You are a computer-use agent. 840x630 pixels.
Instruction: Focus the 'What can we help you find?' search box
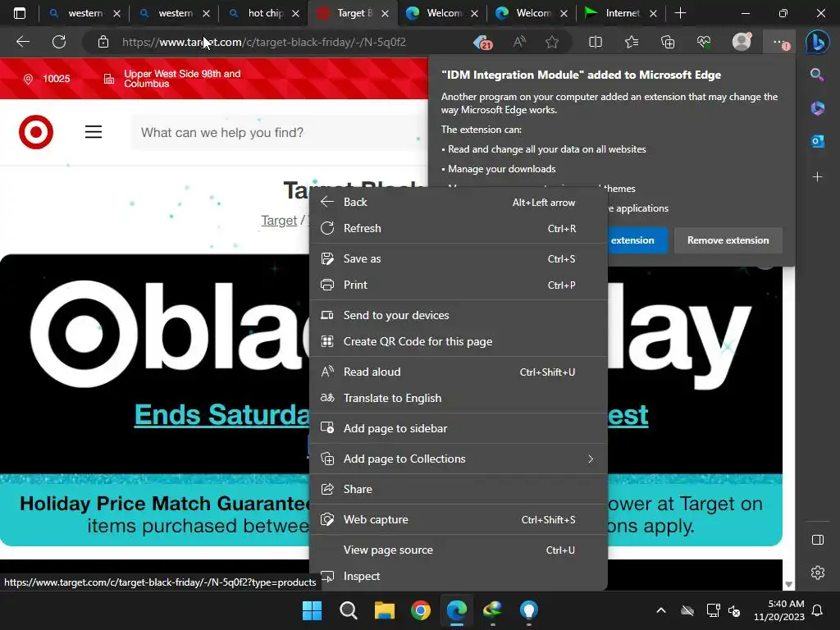279,132
